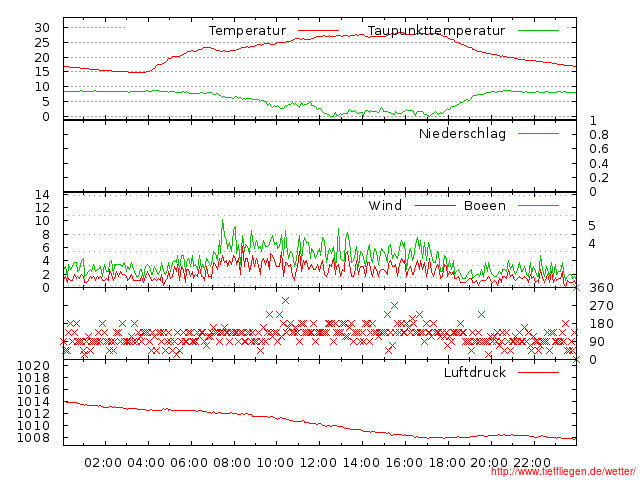The width and height of the screenshot is (640, 480).
Task: Click the green Taupunkttemperatur legend line
Action: 538,31
